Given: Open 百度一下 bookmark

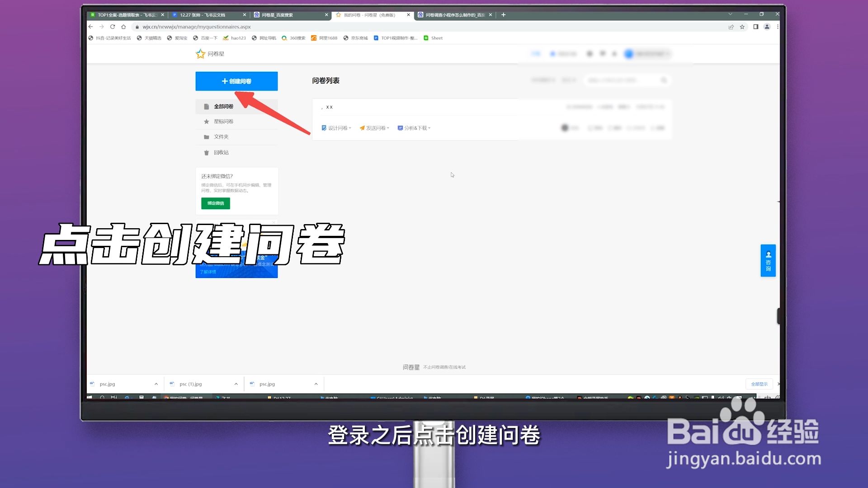Looking at the screenshot, I should 205,38.
